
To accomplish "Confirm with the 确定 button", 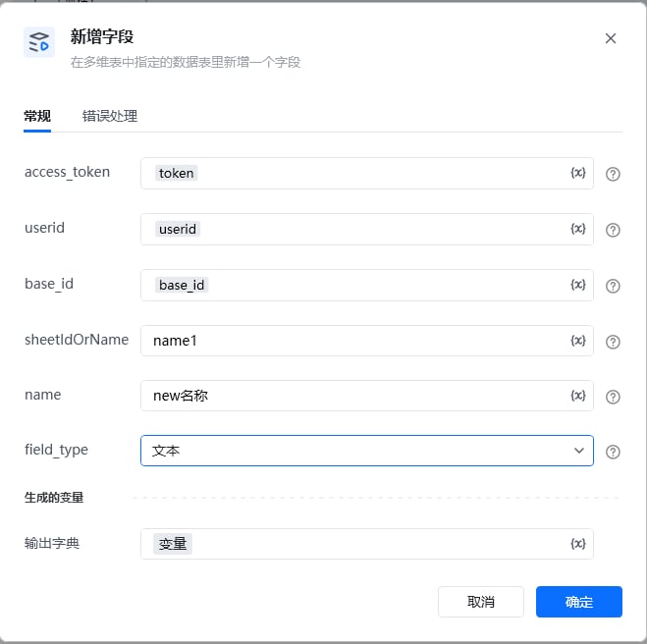I will 579,602.
